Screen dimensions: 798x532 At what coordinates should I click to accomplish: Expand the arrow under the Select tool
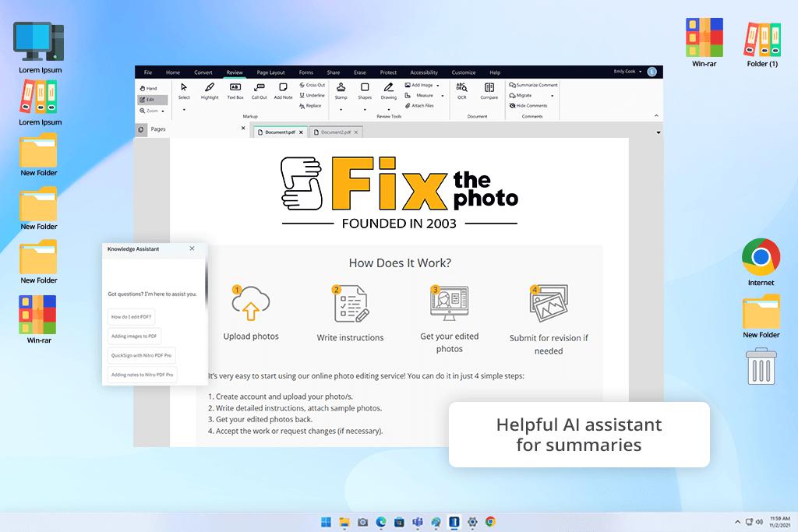pyautogui.click(x=184, y=110)
